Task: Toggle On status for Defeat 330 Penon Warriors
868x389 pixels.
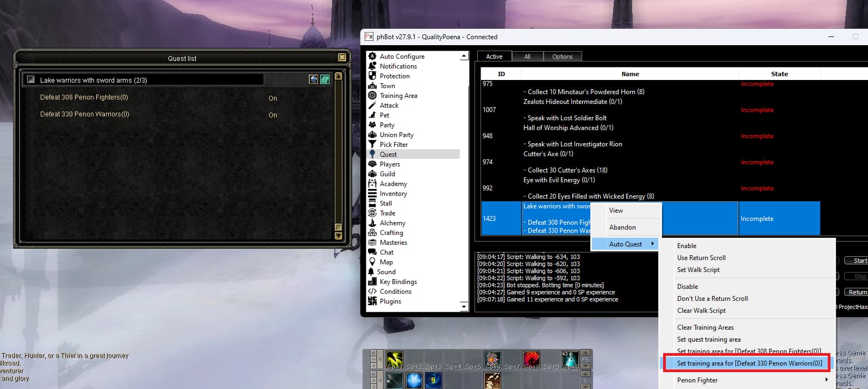Action: pos(273,115)
